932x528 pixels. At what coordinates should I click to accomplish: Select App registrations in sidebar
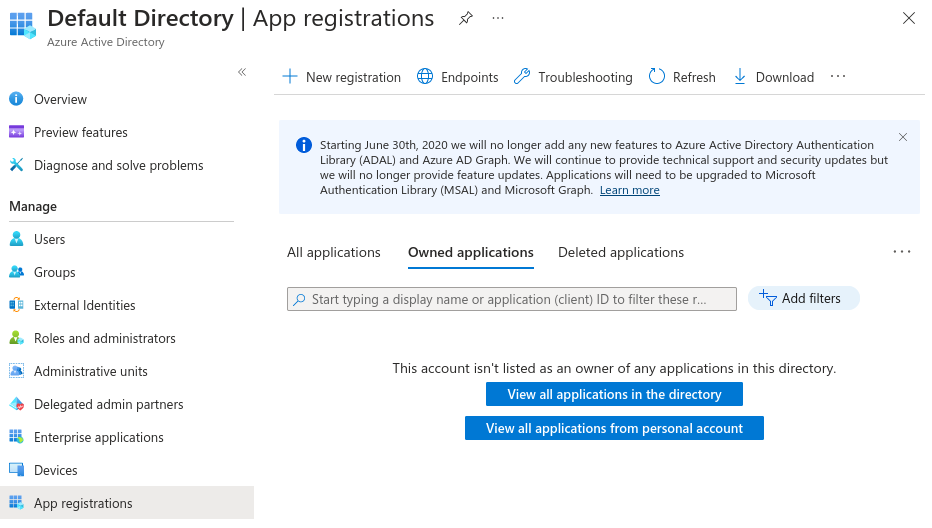pos(127,503)
